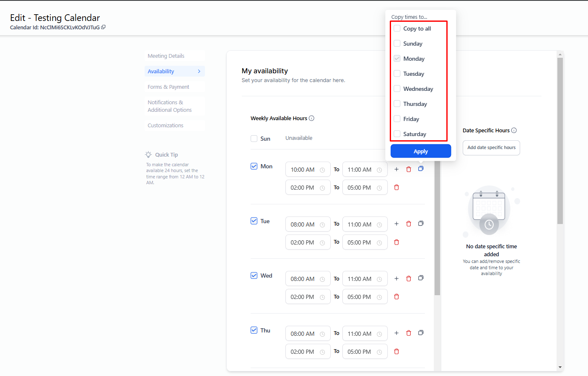Image resolution: width=588 pixels, height=376 pixels.
Task: Copy the Calendar Id using the copy icon
Action: tap(104, 27)
